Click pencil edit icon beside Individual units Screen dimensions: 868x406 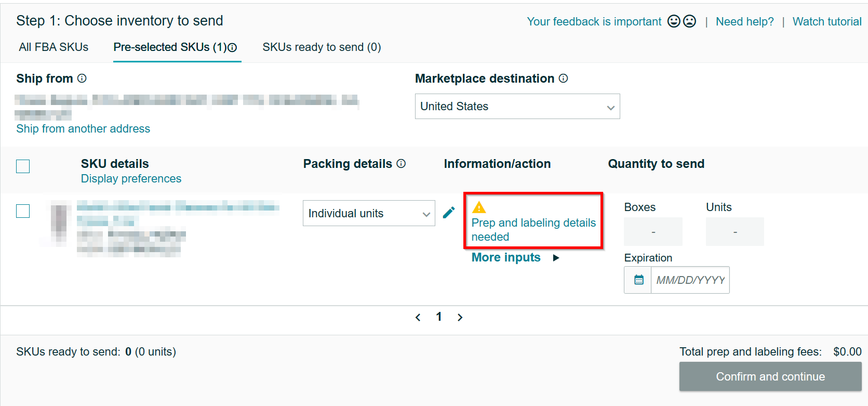point(449,213)
